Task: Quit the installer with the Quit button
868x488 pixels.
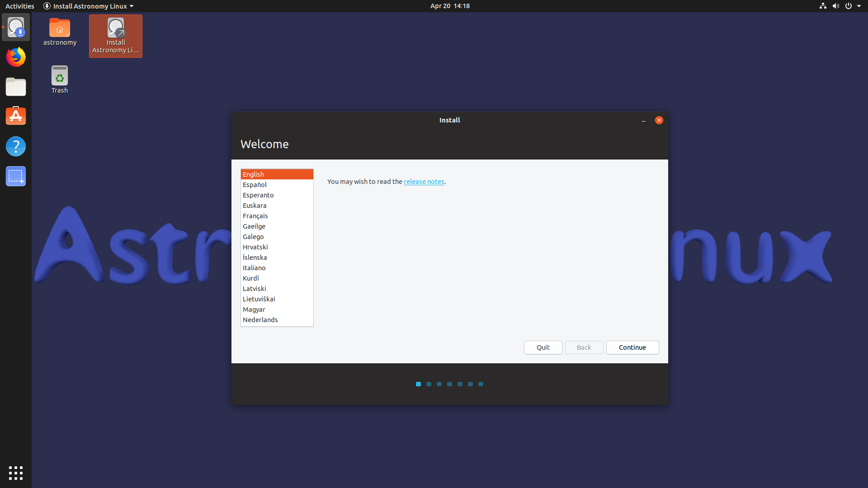Action: pyautogui.click(x=542, y=347)
